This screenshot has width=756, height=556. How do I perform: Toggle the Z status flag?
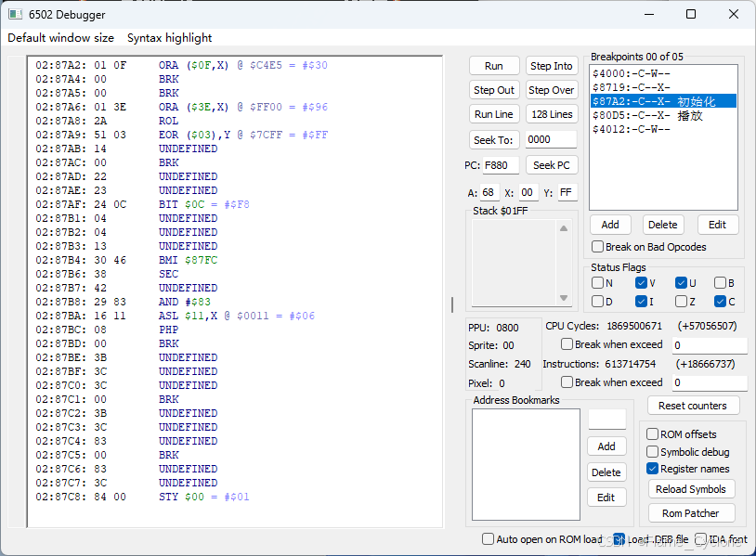pyautogui.click(x=681, y=301)
